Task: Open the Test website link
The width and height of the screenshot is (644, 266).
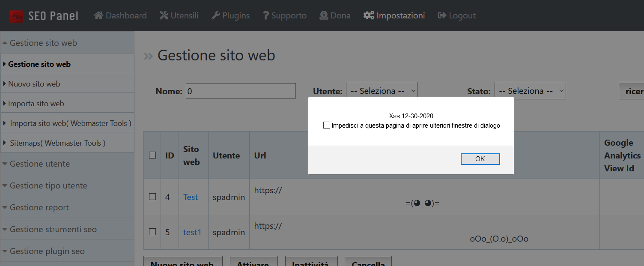Action: click(191, 197)
